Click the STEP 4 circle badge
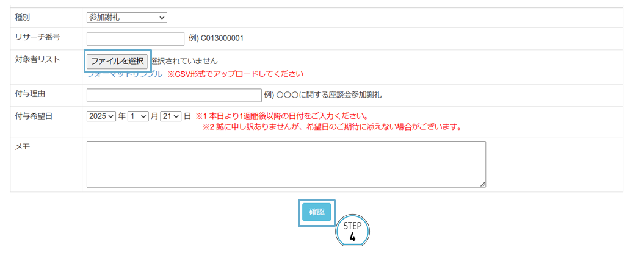Image resolution: width=644 pixels, height=261 pixels. click(352, 231)
